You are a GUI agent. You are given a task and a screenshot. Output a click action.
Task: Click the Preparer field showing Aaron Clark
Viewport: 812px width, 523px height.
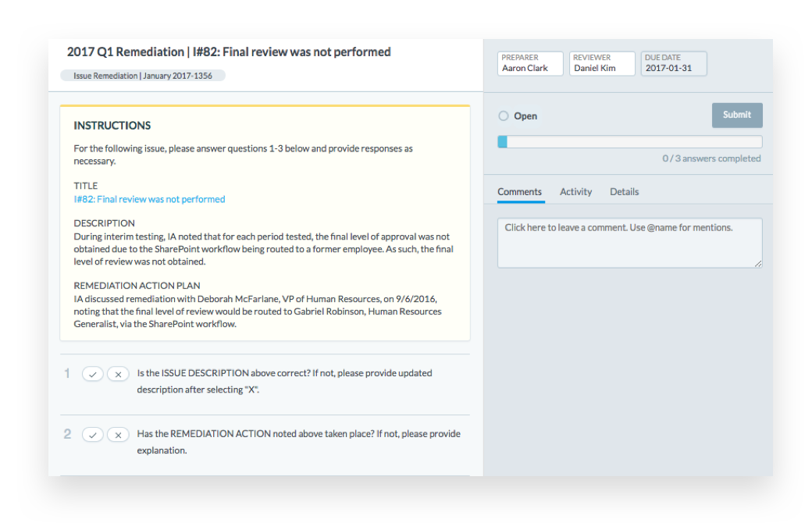[x=530, y=63]
